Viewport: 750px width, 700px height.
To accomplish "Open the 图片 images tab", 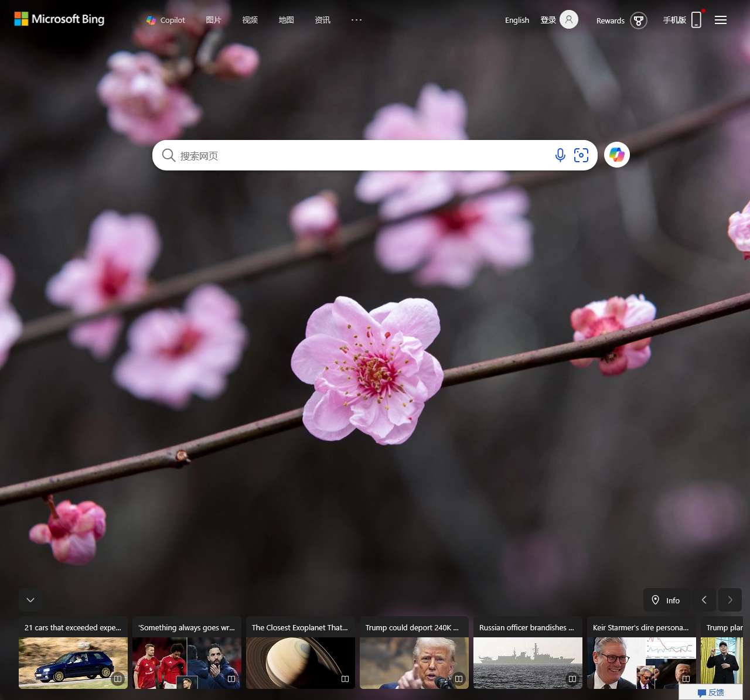I will 214,20.
